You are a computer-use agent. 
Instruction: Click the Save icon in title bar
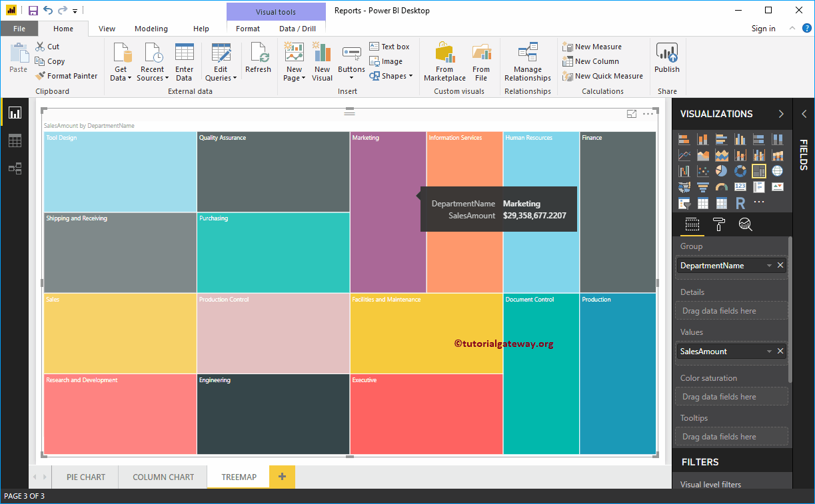(x=33, y=11)
